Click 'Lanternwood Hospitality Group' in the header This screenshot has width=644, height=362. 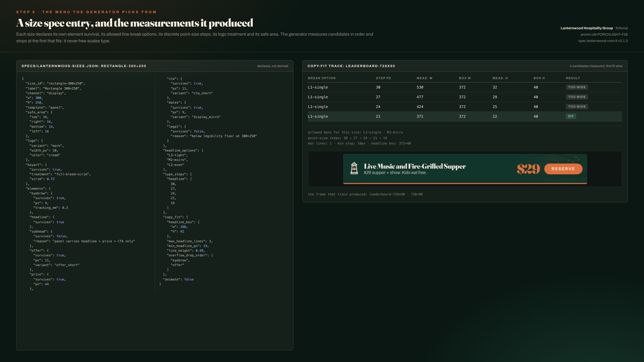pyautogui.click(x=587, y=28)
